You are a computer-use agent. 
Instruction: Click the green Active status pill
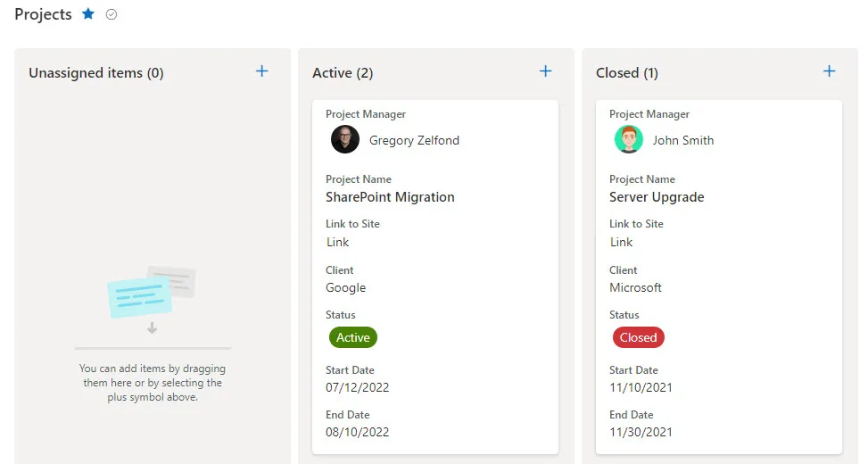(353, 337)
